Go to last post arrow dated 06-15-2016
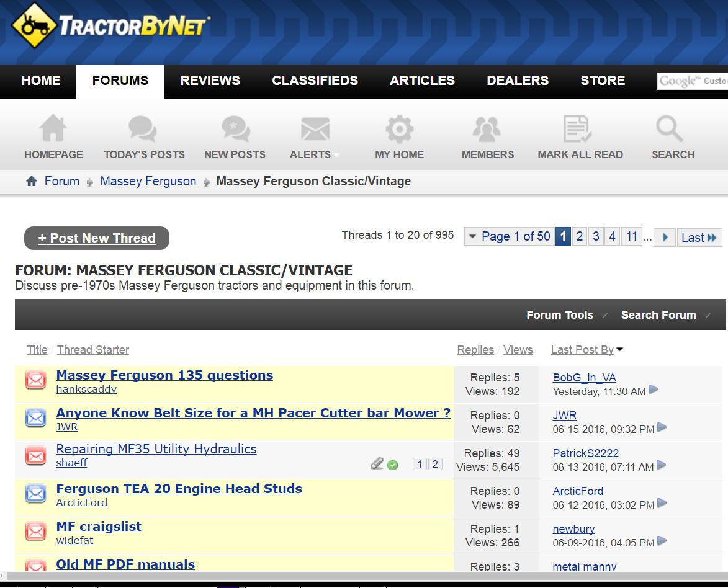Image resolution: width=728 pixels, height=588 pixels. click(x=662, y=427)
